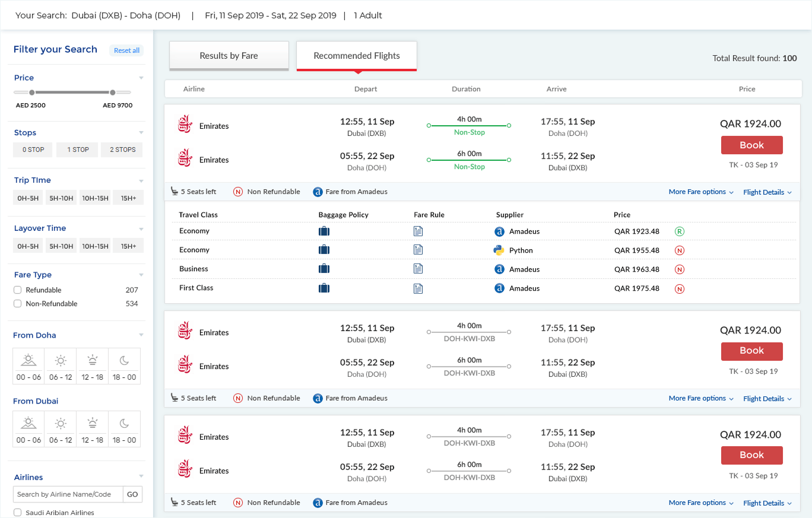The height and width of the screenshot is (518, 812).
Task: Select From Dubai 18 - 00 moon time slot
Action: coord(124,428)
